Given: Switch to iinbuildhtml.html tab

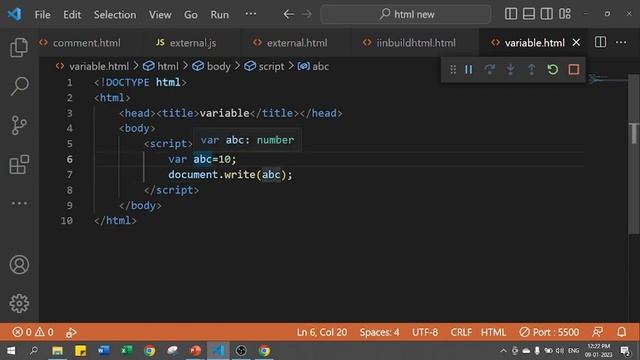Looking at the screenshot, I should point(409,42).
